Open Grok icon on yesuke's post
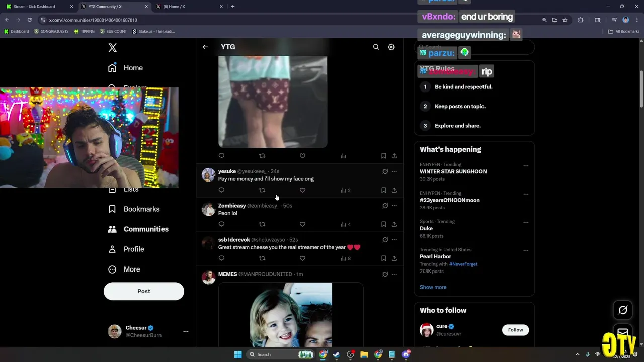This screenshot has height=362, width=644. tap(385, 171)
